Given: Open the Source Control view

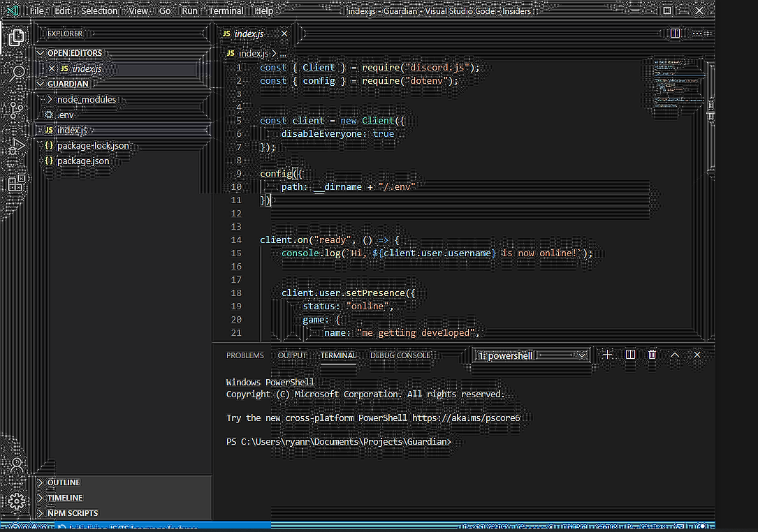Looking at the screenshot, I should click(16, 110).
